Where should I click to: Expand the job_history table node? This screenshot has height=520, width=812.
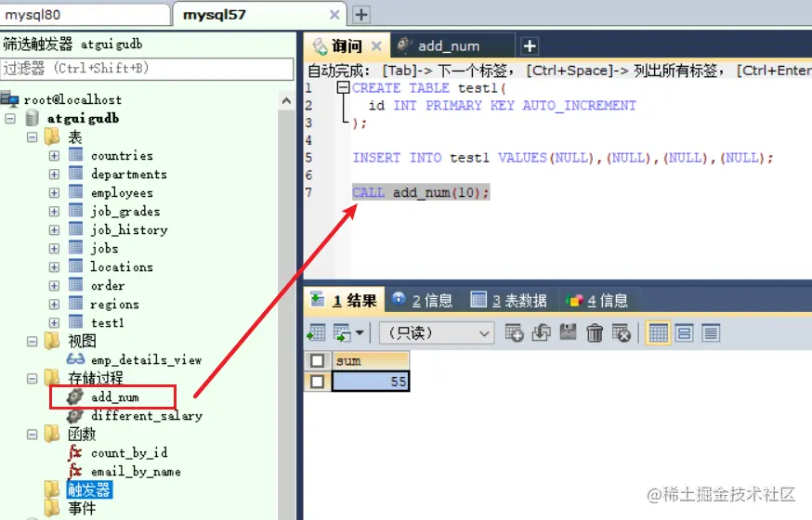point(54,230)
